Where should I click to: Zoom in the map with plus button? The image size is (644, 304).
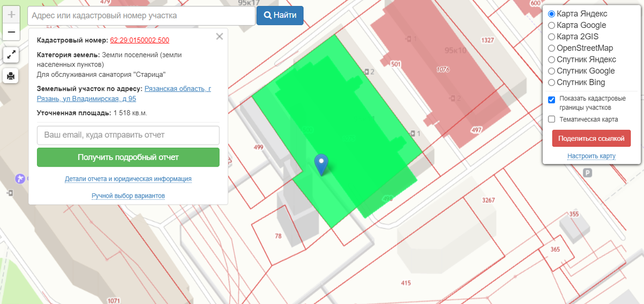coord(11,15)
